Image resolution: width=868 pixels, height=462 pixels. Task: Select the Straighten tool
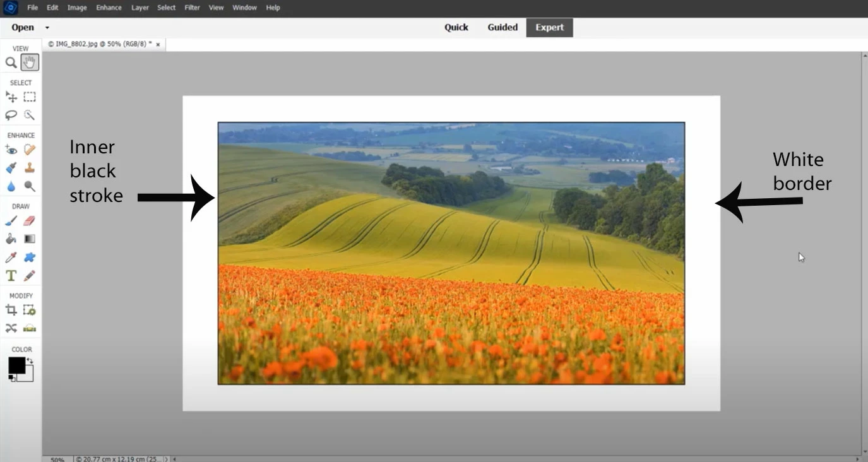[x=30, y=328]
